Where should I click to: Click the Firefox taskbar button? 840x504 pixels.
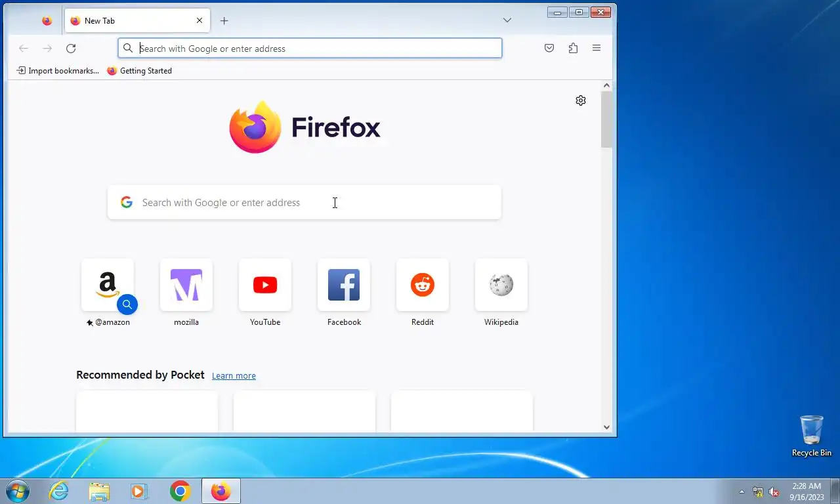click(x=221, y=491)
